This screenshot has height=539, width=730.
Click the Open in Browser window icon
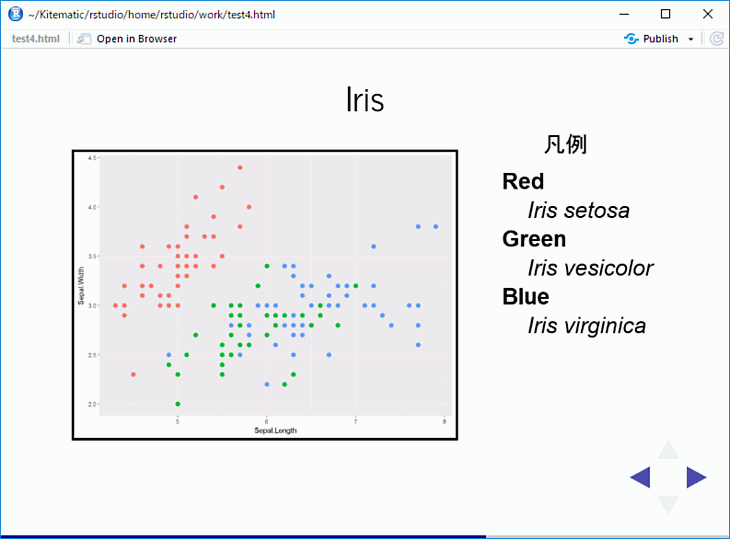click(x=84, y=39)
